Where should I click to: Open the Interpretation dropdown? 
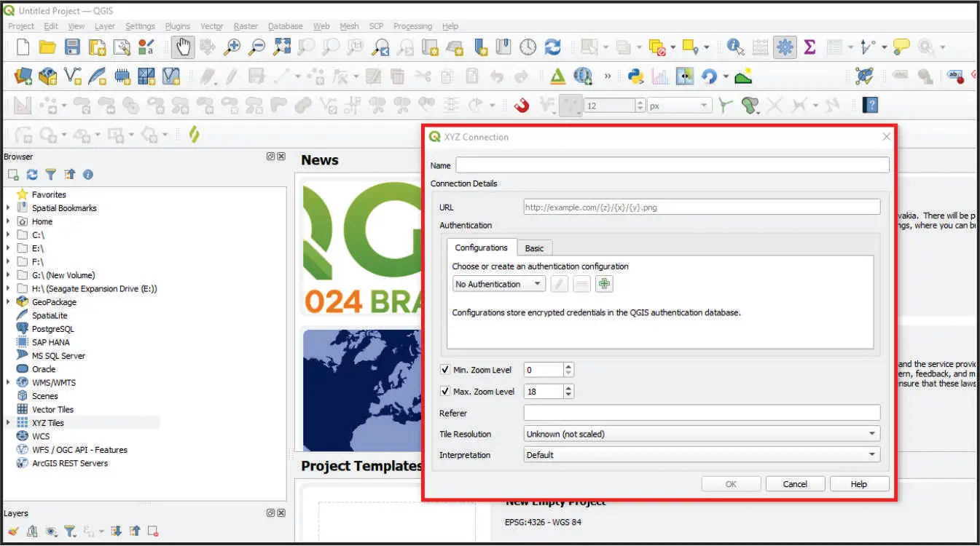702,455
